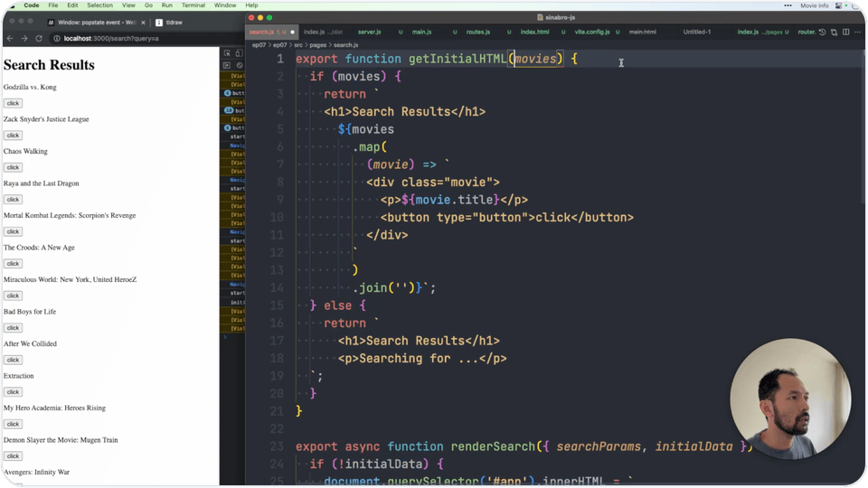Reload the localhost page in browser

[x=39, y=38]
